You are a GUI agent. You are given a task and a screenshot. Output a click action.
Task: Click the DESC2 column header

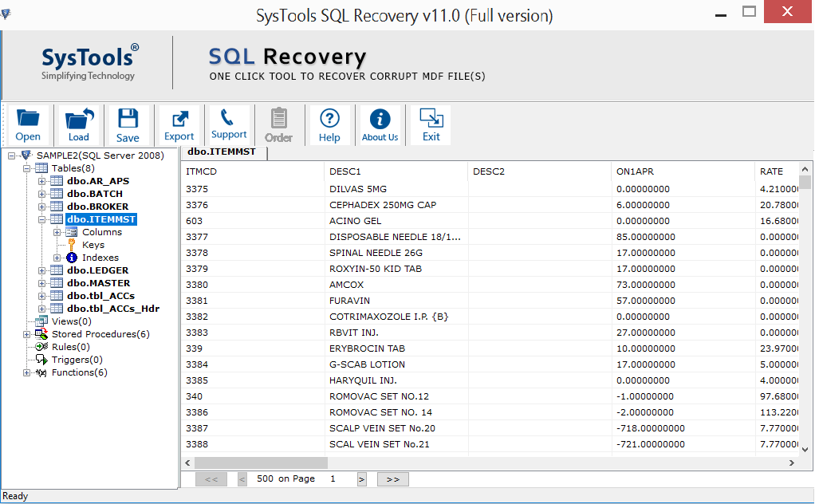(x=540, y=171)
